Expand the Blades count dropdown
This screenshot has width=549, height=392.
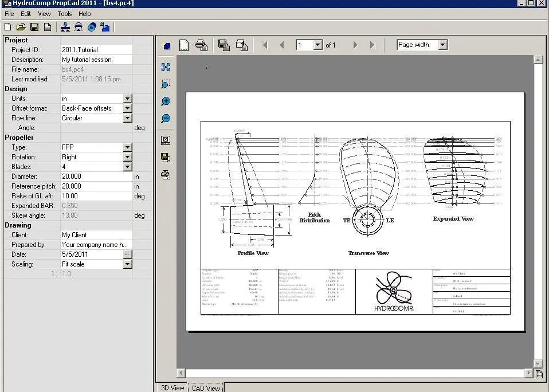click(x=127, y=167)
